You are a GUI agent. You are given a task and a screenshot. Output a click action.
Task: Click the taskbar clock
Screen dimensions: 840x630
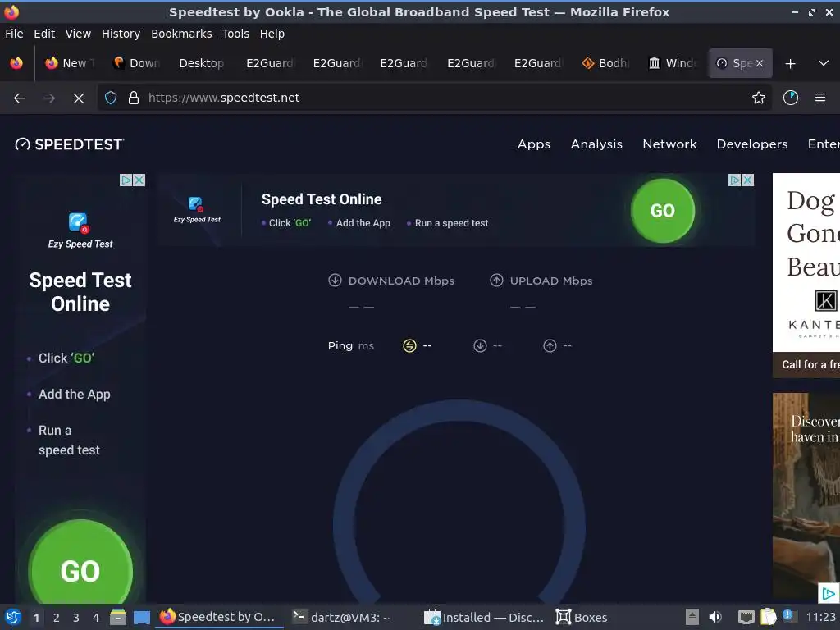[821, 617]
